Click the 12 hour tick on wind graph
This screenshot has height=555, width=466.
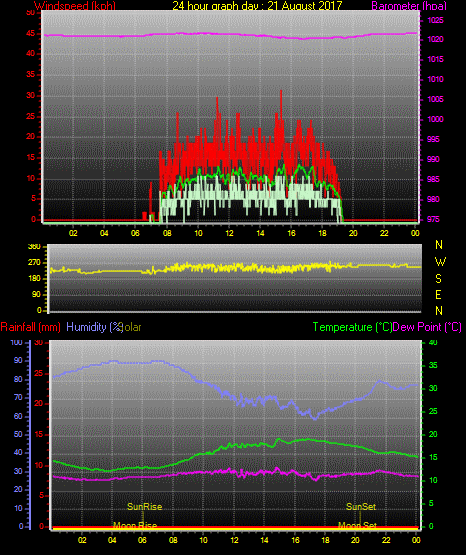[229, 233]
